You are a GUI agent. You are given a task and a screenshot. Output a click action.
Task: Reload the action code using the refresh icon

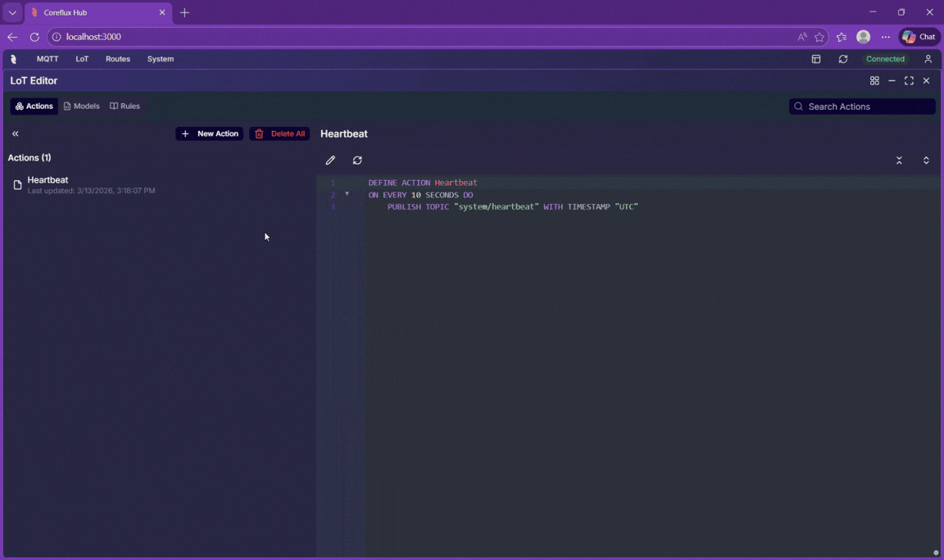[357, 160]
